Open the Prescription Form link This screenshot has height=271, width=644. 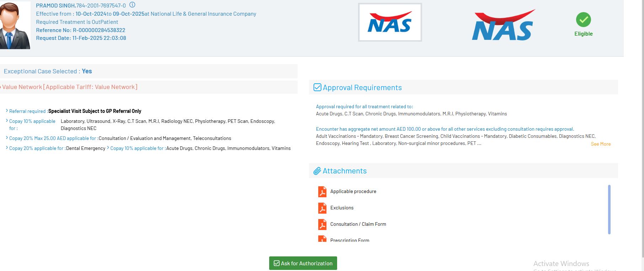click(350, 240)
